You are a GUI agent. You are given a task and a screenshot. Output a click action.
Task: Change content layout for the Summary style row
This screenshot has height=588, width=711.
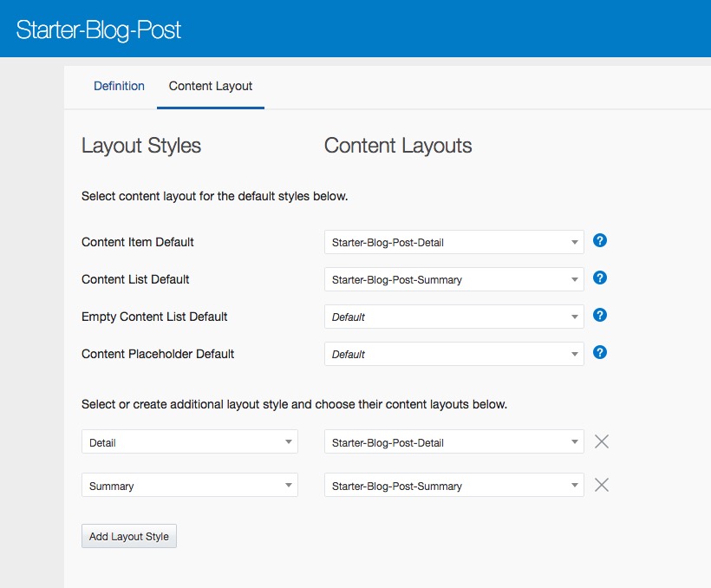pos(453,486)
